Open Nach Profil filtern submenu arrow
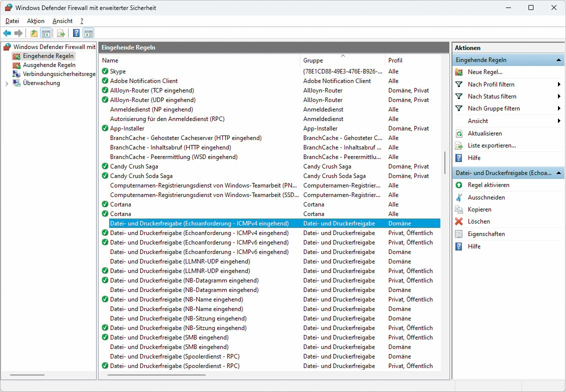This screenshot has height=392, width=566. tap(559, 84)
